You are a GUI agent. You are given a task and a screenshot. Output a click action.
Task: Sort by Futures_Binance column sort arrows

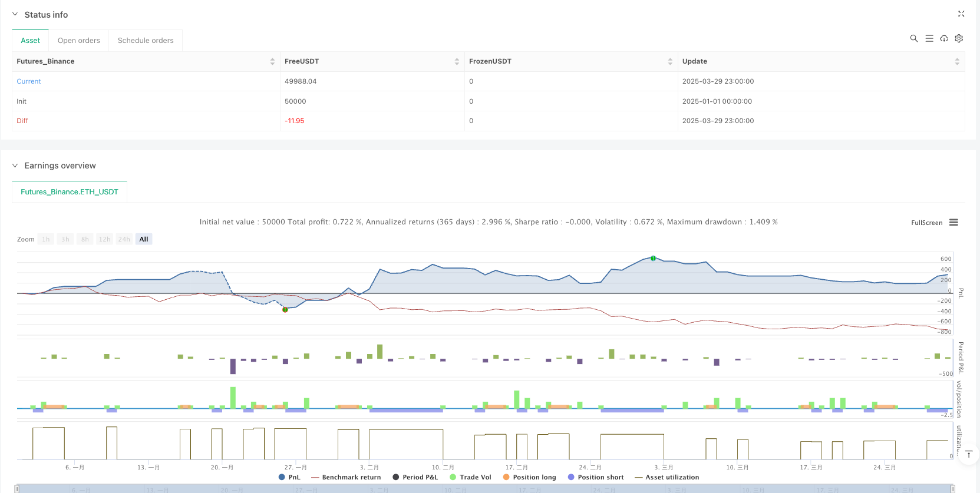(272, 61)
